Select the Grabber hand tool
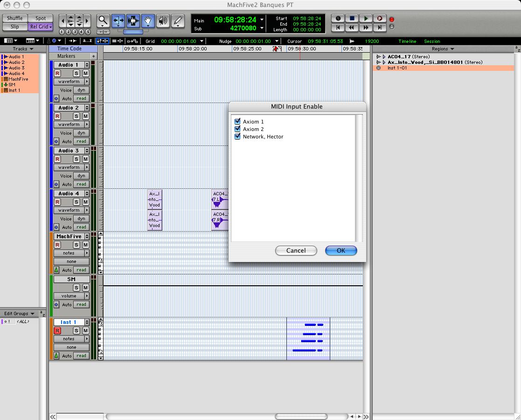Viewport: 521px width, 420px height. 148,21
